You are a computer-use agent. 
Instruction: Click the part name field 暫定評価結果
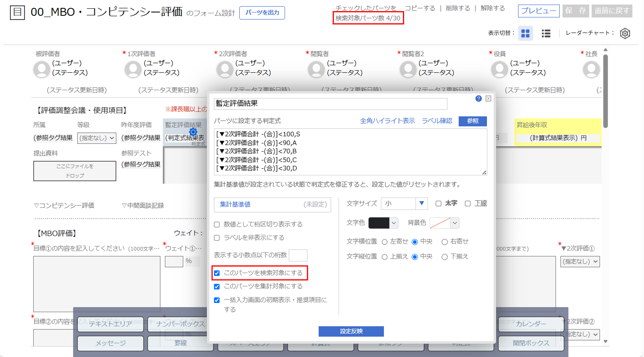[x=330, y=103]
